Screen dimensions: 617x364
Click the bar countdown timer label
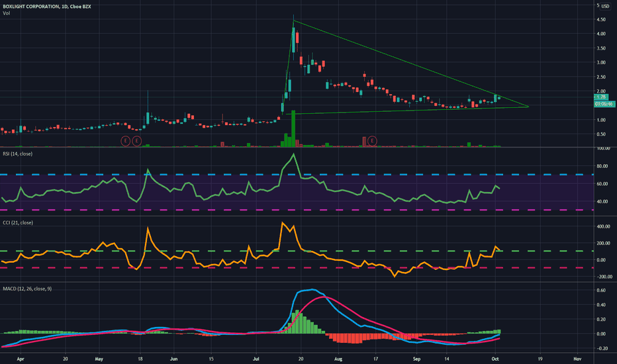[604, 104]
